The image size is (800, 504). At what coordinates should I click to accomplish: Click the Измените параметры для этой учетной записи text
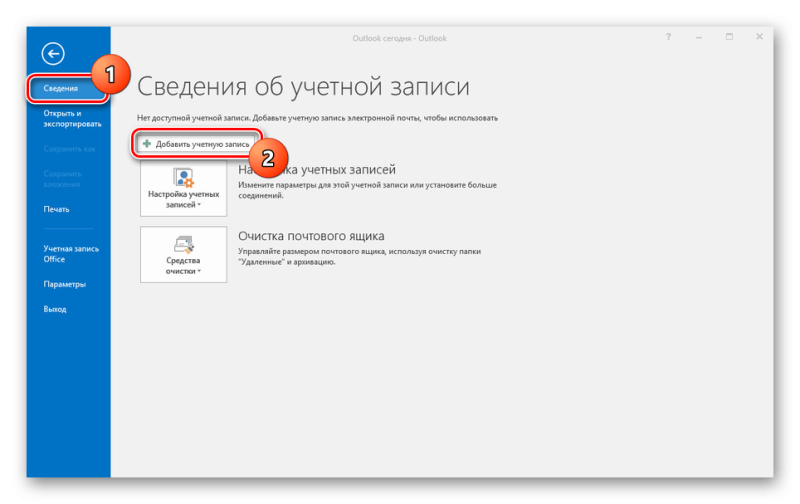tap(367, 190)
